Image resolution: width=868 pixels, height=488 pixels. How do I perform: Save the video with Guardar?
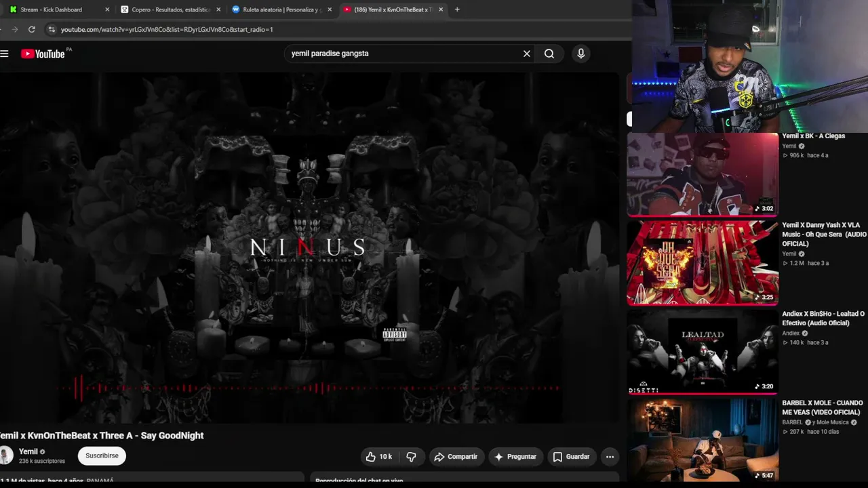point(571,457)
